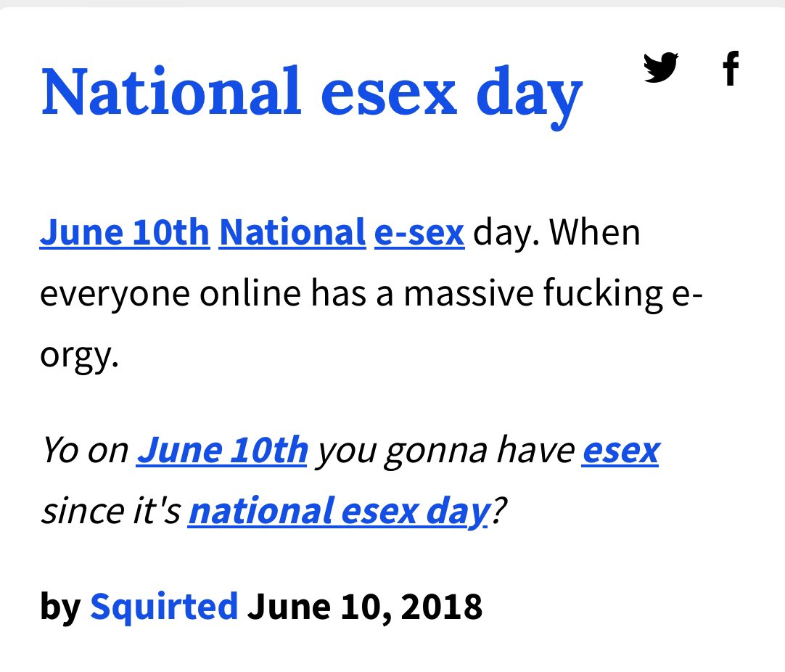Follow the italic "national esex day" example link
Screen dimensions: 785x672
click(337, 512)
